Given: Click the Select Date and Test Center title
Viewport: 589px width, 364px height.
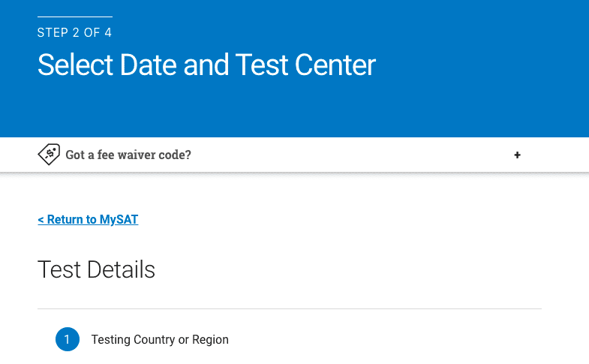Looking at the screenshot, I should point(206,65).
